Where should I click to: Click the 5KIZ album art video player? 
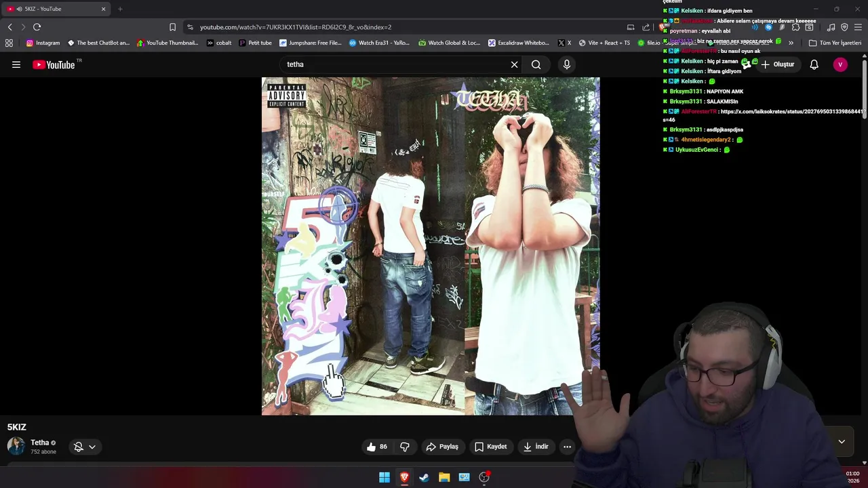[431, 246]
